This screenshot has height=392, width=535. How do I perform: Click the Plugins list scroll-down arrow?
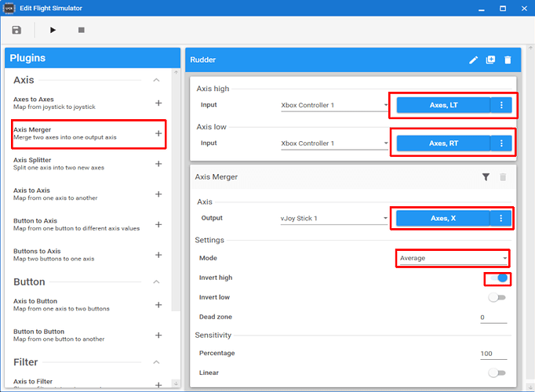tap(176, 383)
